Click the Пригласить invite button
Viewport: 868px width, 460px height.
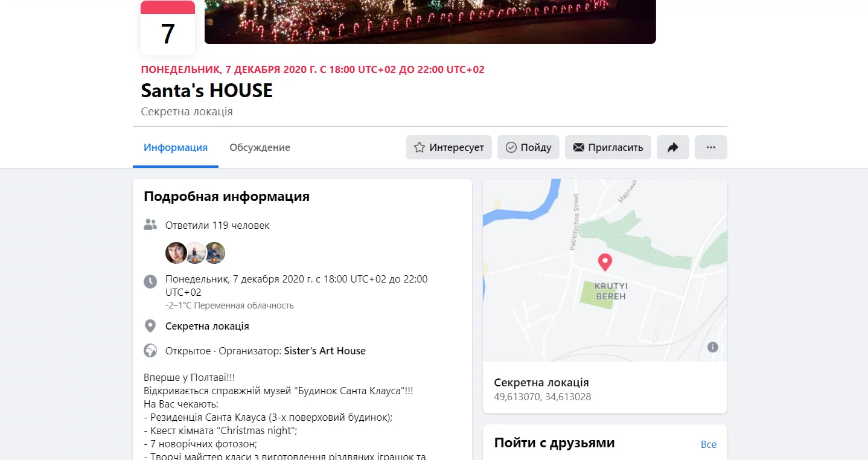[x=608, y=147]
